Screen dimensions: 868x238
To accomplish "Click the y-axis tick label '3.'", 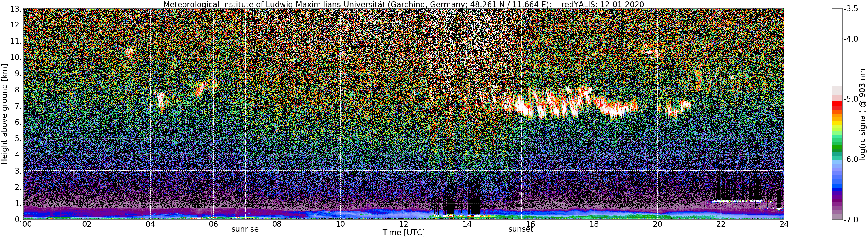I will click(x=18, y=171).
